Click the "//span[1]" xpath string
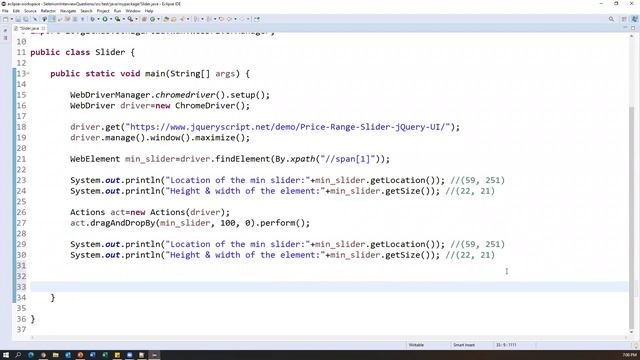 [x=347, y=159]
